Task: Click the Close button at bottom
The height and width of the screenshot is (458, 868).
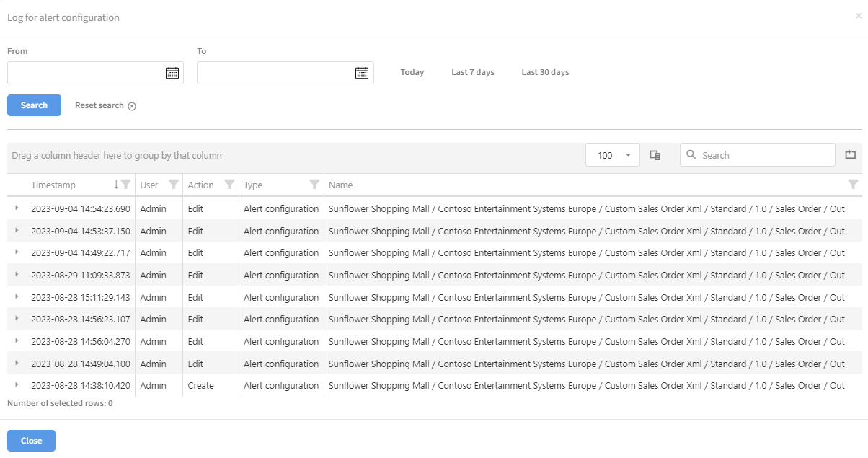Action: (x=31, y=441)
